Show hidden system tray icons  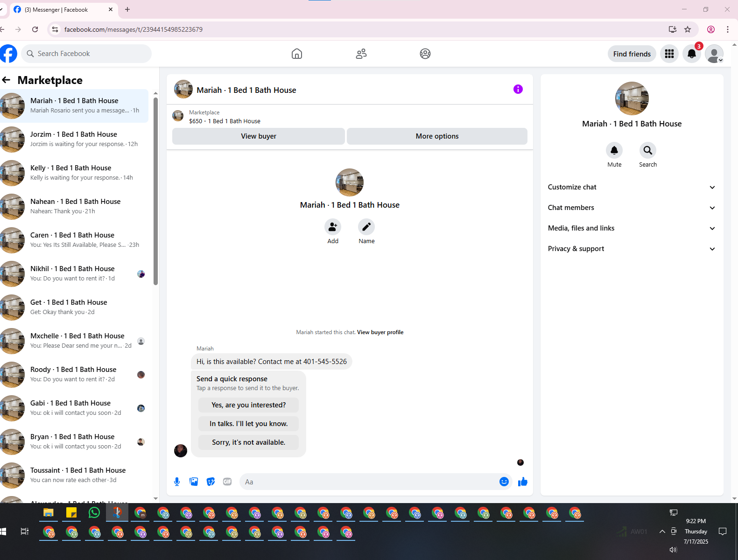(662, 532)
